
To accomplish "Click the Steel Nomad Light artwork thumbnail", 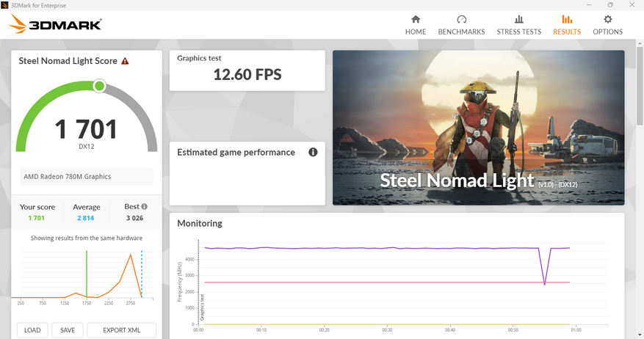I will click(x=478, y=127).
